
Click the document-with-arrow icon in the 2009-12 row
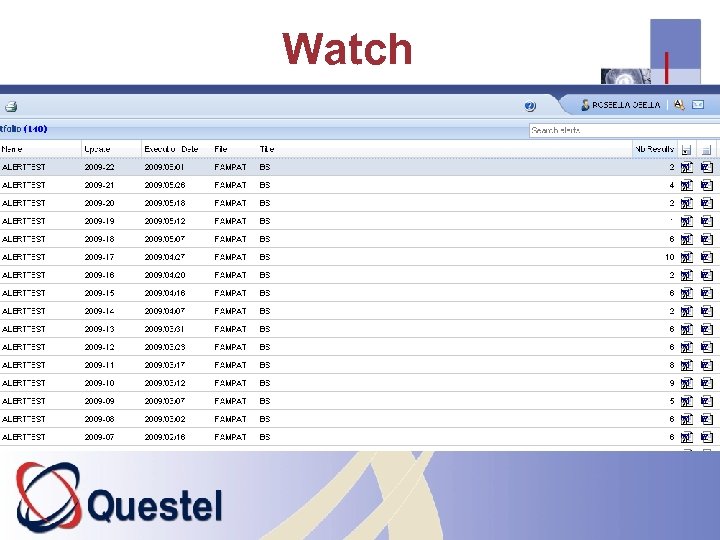point(686,347)
